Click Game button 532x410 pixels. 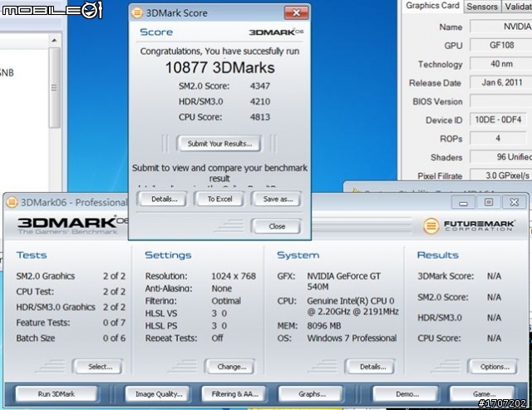[x=482, y=394]
